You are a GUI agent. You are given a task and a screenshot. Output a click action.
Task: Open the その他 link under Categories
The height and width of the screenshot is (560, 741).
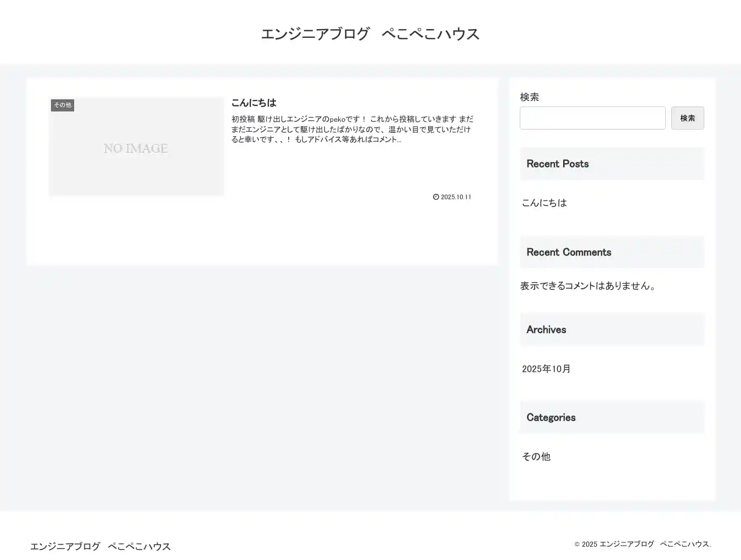[536, 456]
